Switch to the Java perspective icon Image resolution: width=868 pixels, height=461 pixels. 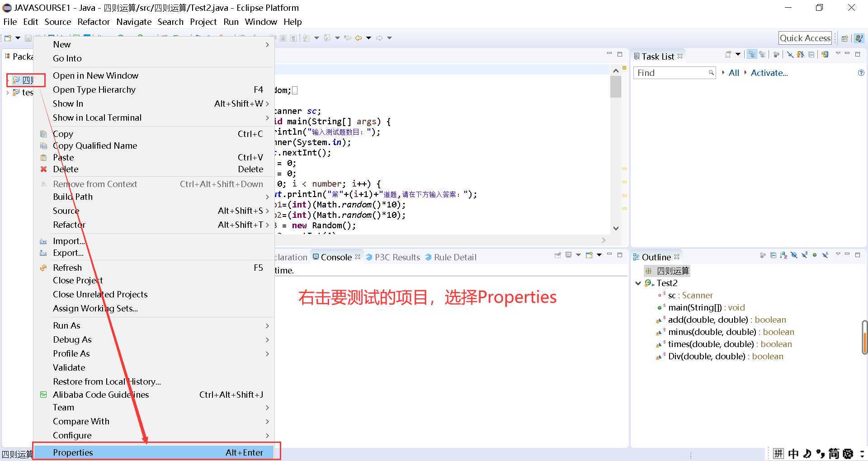click(x=858, y=38)
